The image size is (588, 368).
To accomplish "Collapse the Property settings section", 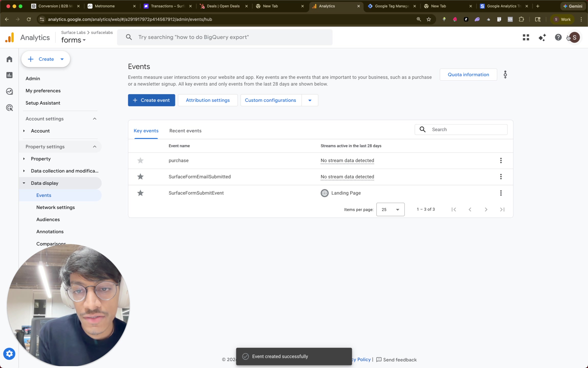I will 94,146.
